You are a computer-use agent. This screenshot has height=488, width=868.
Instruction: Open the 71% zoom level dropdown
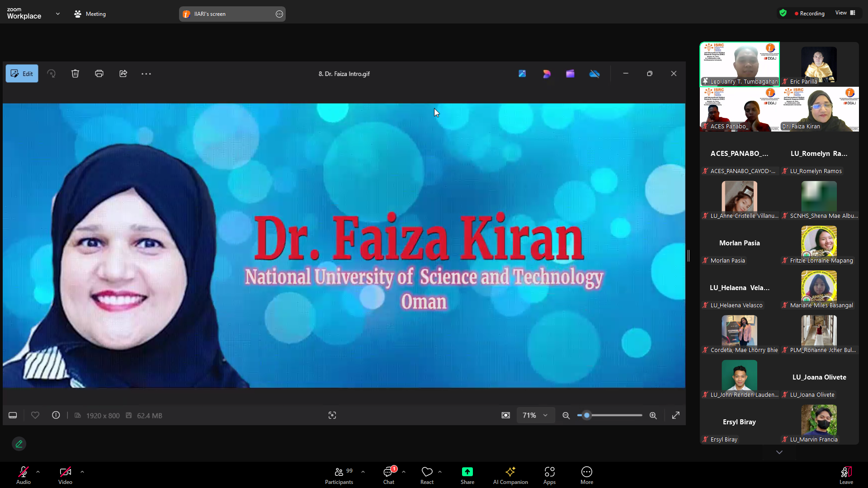click(x=535, y=415)
